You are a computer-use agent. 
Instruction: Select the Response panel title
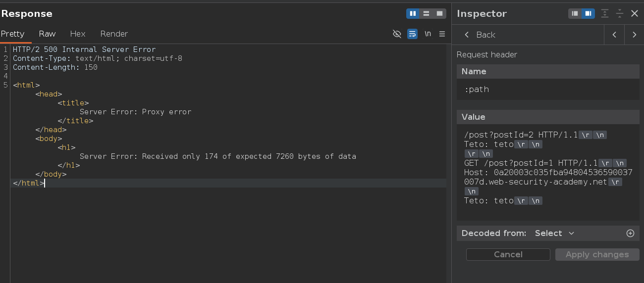tap(27, 13)
